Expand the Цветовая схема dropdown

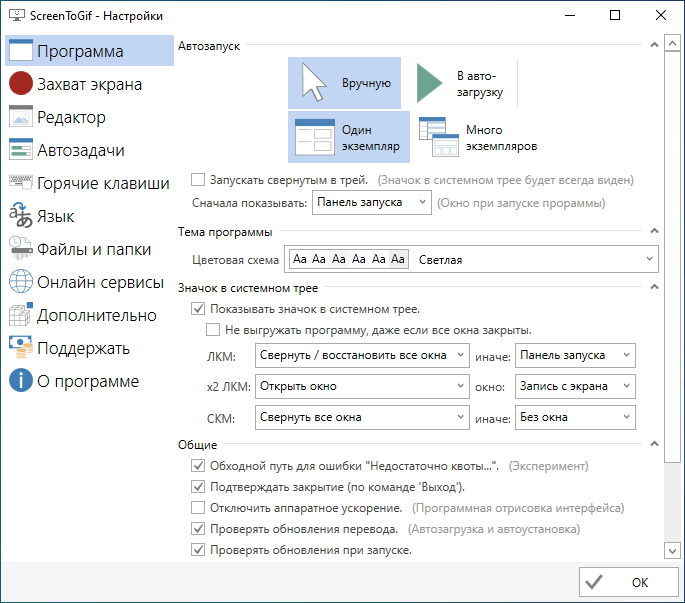pos(471,260)
